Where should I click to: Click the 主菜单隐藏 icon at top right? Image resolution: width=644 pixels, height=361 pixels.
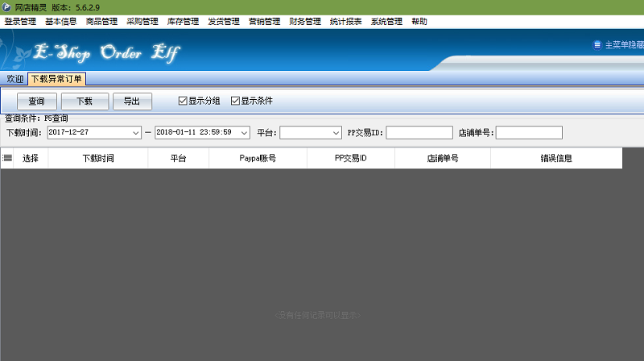[597, 45]
